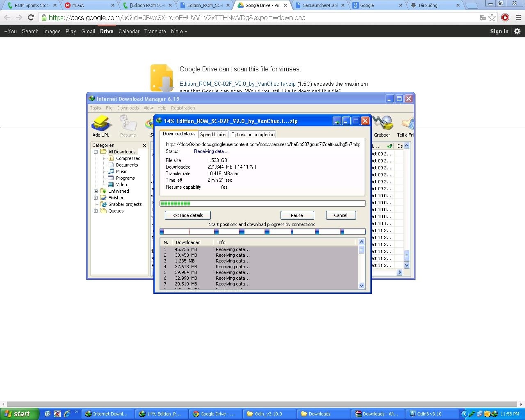Open the Help menu in IDM
525x420 pixels.
[x=162, y=108]
